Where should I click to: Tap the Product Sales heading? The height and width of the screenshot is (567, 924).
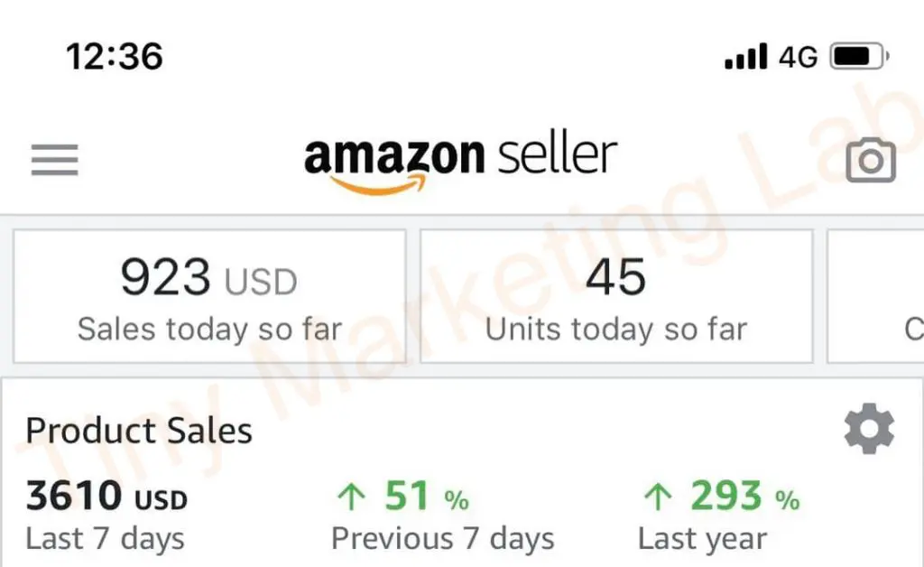[139, 431]
